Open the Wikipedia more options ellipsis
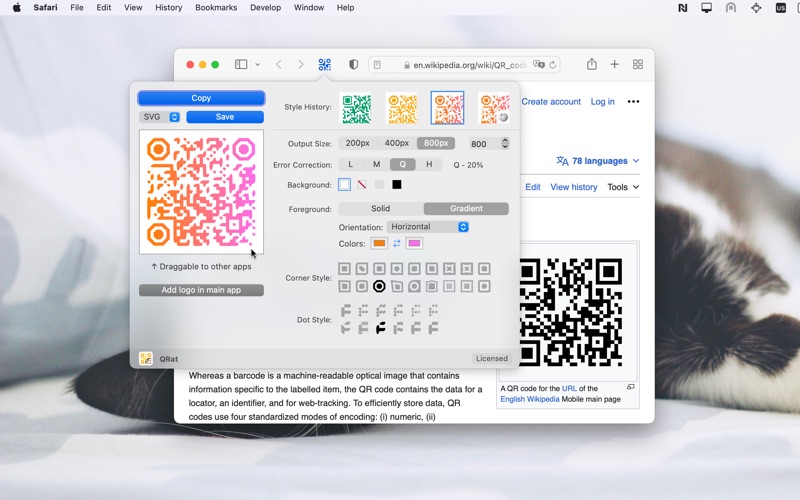This screenshot has height=500, width=800. coord(633,102)
